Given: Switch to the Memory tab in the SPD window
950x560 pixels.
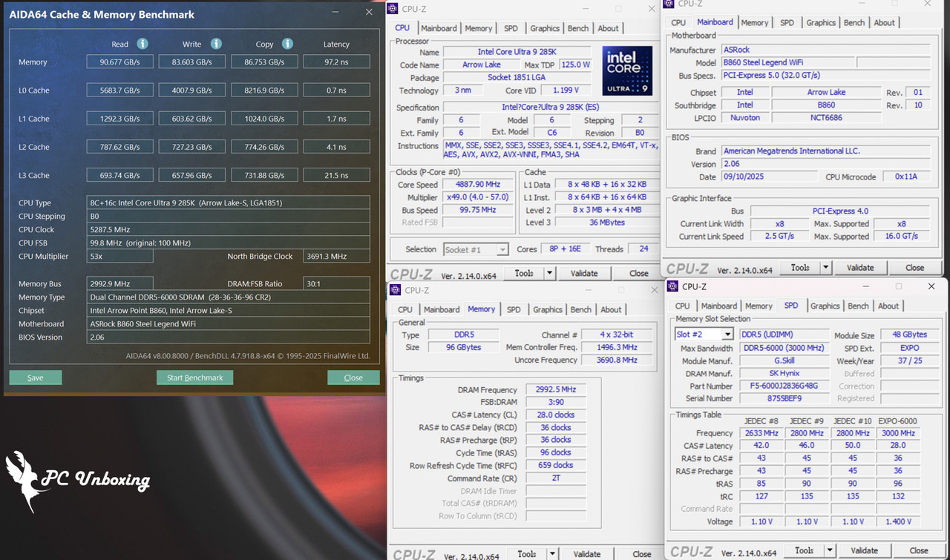Looking at the screenshot, I should tap(759, 306).
